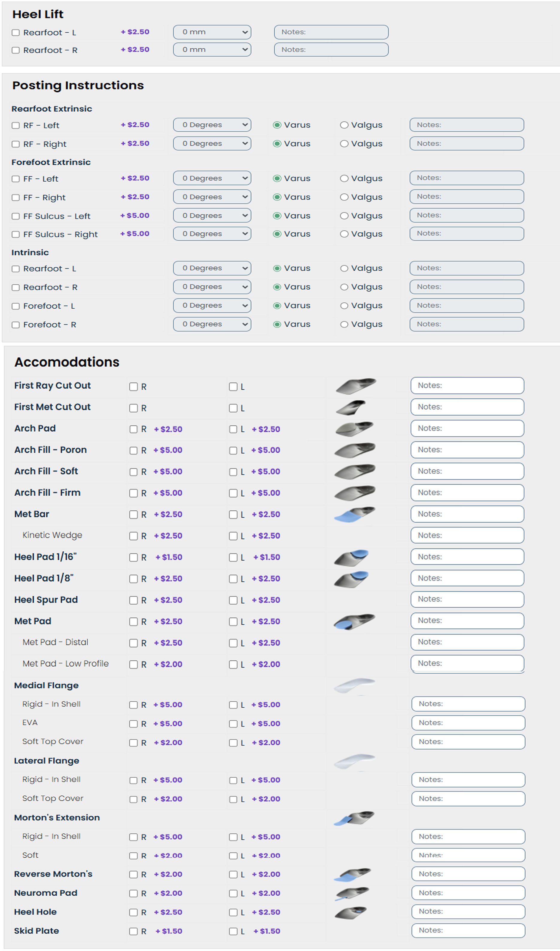Open the Intrinsic Forefoot - R degrees dropdown
The width and height of the screenshot is (560, 951).
pos(212,324)
